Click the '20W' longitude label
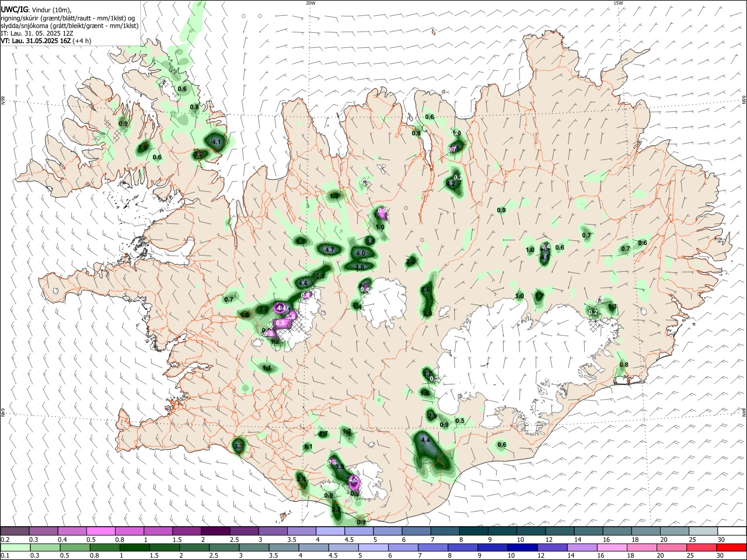 (310, 3)
